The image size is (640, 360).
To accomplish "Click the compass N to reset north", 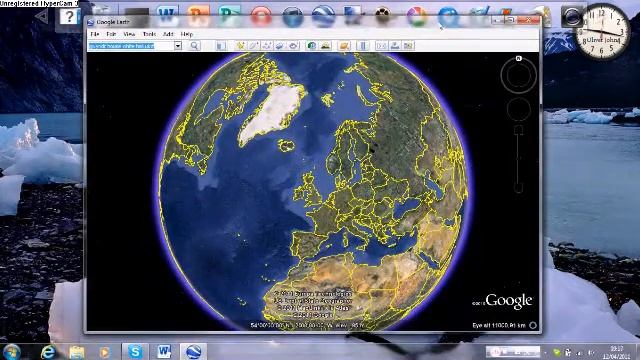I will click(519, 58).
